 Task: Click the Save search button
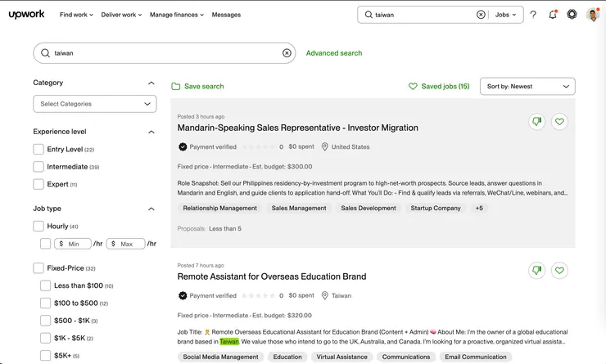point(197,87)
